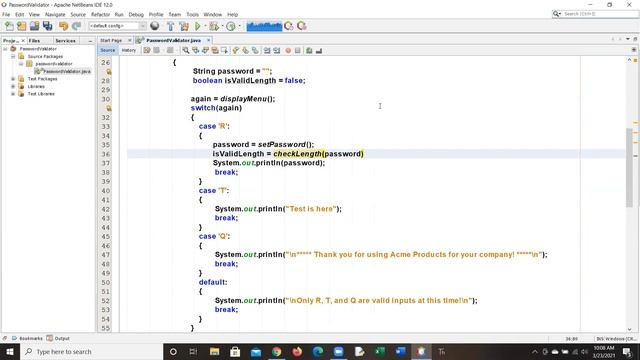640x360 pixels.
Task: Toggle Rectangular Selection in editor toolbar
Action: pos(224,51)
